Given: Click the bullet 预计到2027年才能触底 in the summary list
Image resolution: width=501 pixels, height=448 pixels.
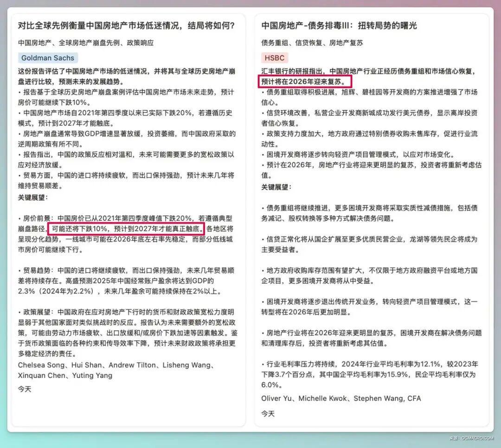Looking at the screenshot, I should 125,118.
